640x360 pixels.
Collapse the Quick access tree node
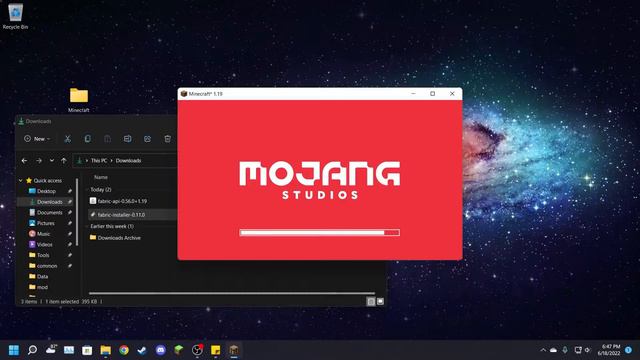coord(21,180)
